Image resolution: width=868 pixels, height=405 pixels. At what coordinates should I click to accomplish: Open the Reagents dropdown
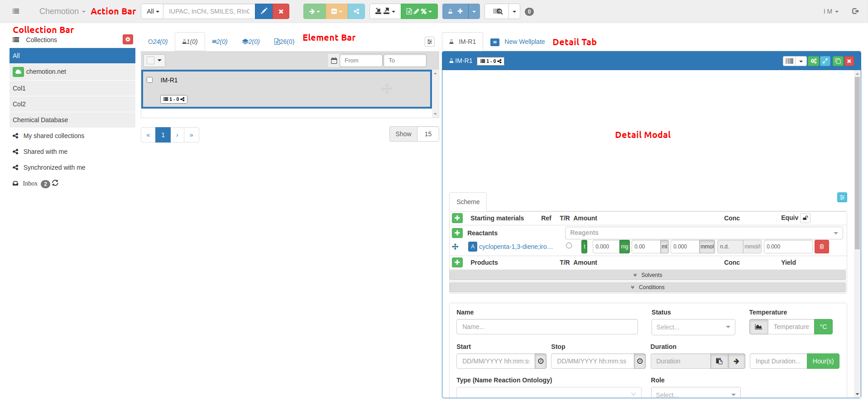click(x=704, y=233)
